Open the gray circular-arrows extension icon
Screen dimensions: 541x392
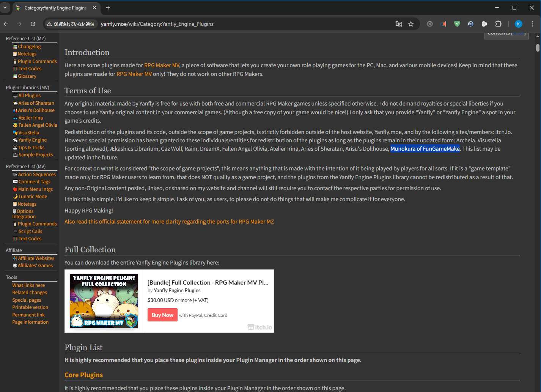coord(430,24)
